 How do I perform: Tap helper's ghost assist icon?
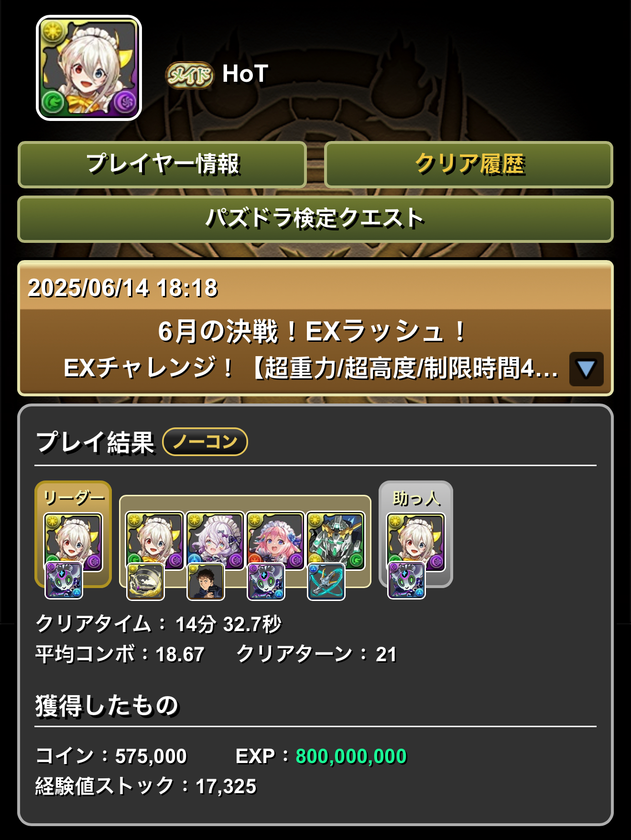coord(406,580)
